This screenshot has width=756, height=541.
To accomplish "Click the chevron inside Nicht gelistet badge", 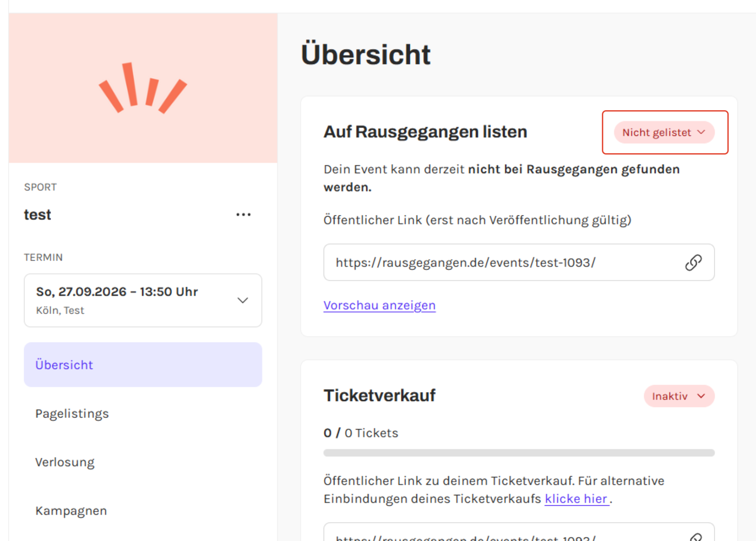I will pyautogui.click(x=701, y=132).
